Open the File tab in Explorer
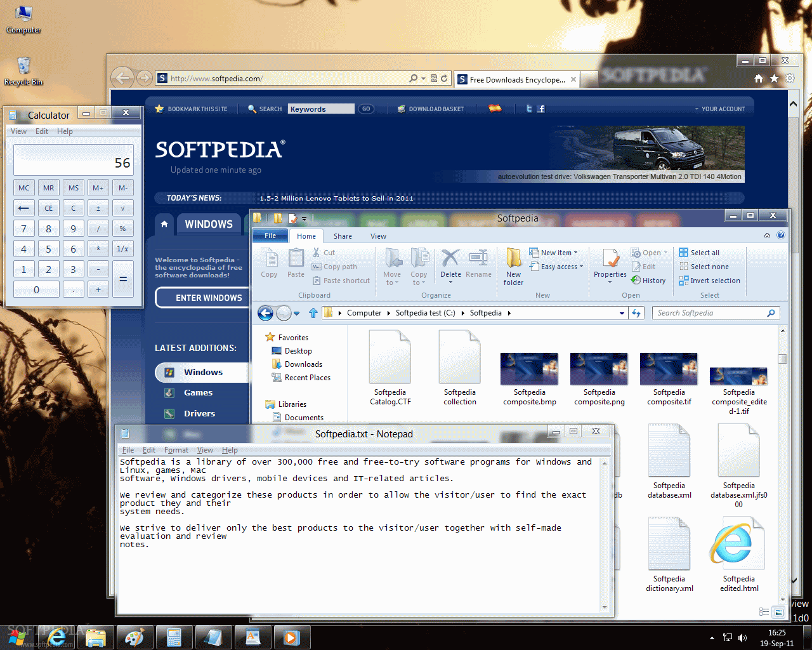Screen dimensions: 812x650 pyautogui.click(x=270, y=235)
